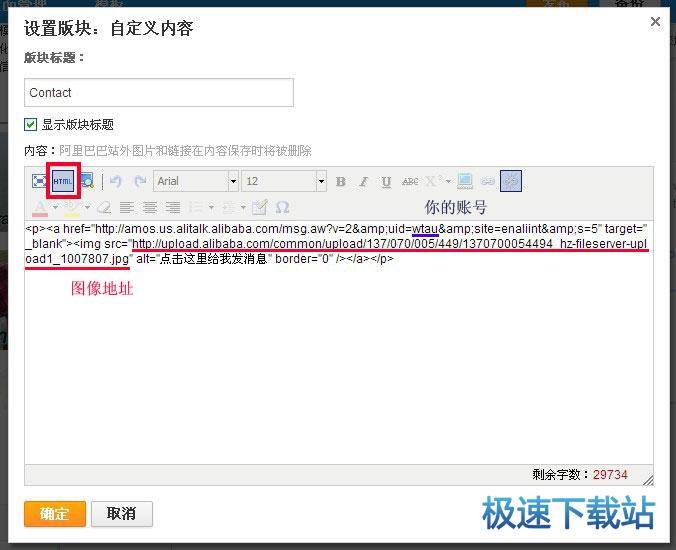This screenshot has height=550, width=676.
Task: Clear formatting with eraser icon
Action: (104, 208)
